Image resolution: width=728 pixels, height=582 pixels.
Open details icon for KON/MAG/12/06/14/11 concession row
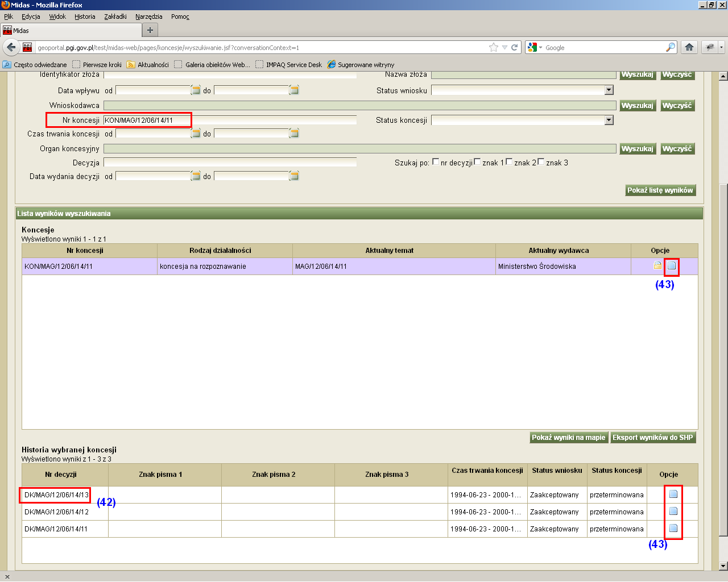[672, 265]
